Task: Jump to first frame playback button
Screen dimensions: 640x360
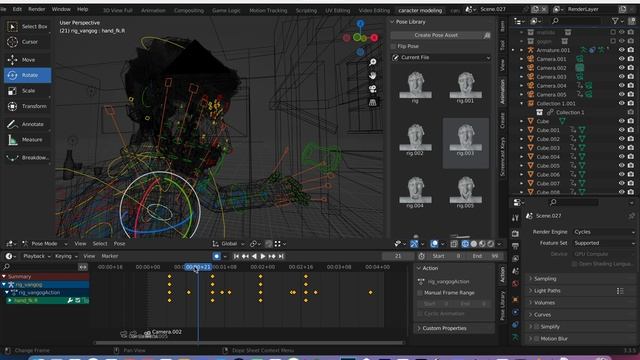Action: [236, 256]
